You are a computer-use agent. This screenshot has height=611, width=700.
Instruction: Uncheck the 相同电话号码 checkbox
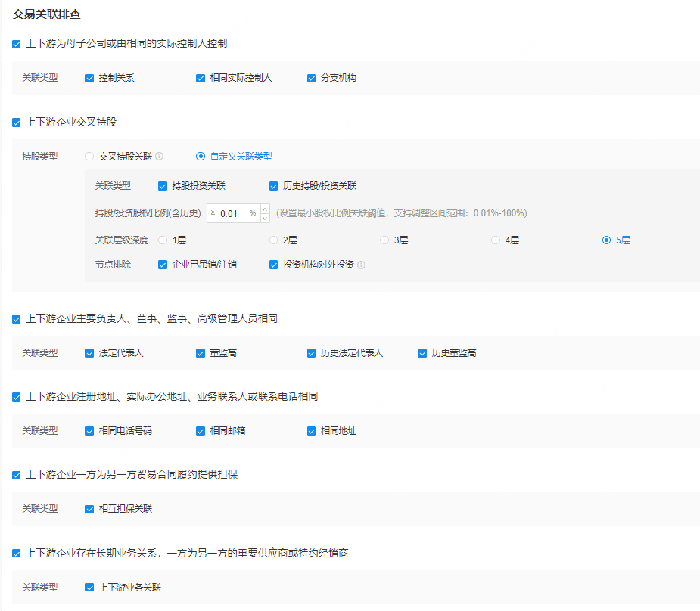(x=89, y=431)
